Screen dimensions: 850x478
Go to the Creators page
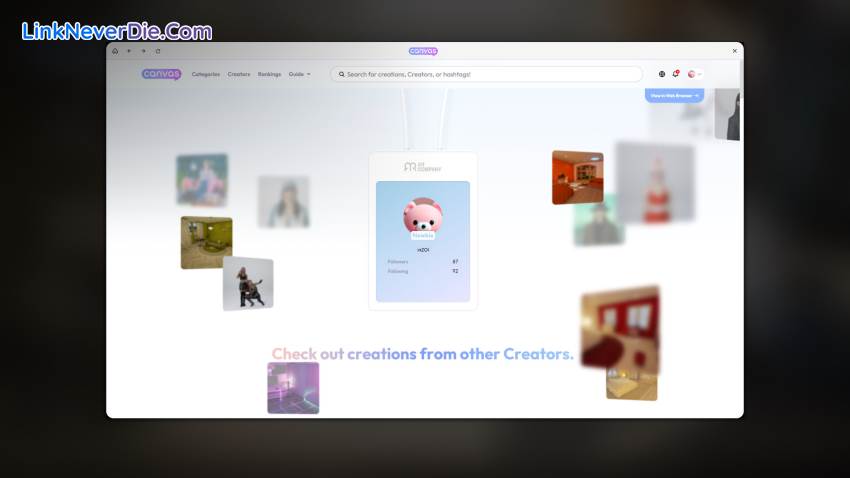click(x=238, y=74)
